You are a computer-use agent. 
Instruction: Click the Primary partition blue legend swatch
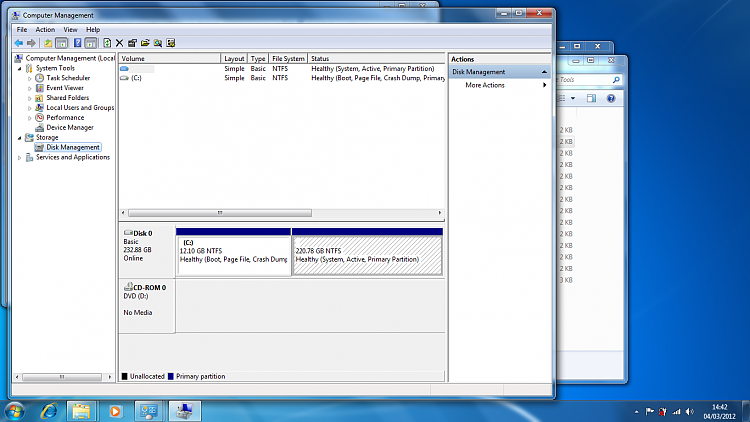(171, 377)
